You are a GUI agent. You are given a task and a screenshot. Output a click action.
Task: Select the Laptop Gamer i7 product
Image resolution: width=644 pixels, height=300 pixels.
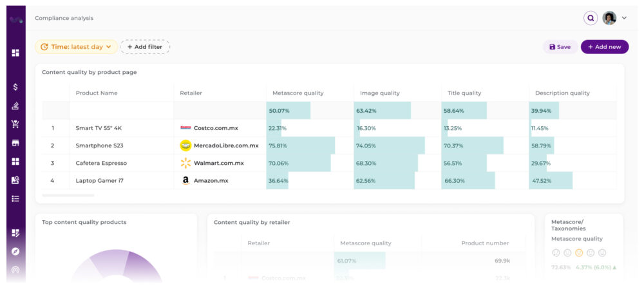[x=99, y=180]
